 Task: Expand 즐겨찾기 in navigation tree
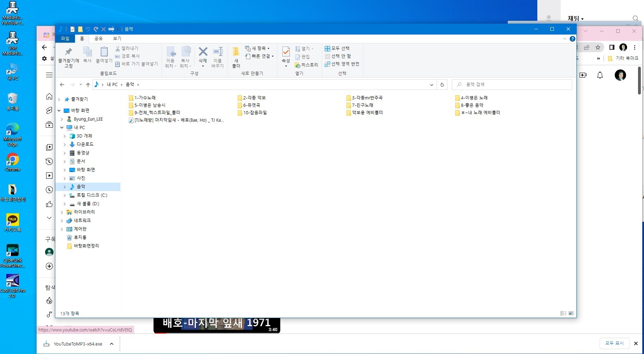59,99
